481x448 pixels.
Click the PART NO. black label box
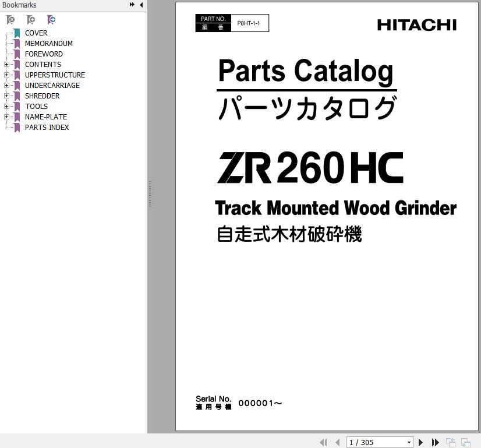213,23
